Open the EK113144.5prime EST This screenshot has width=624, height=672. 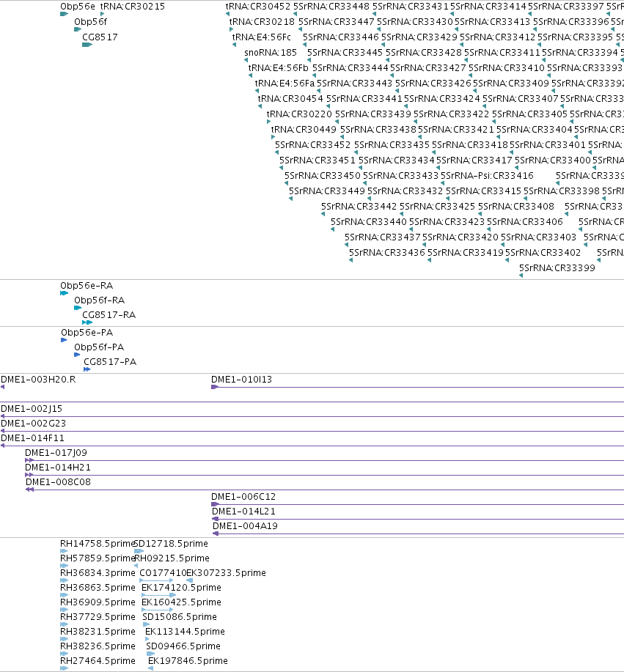tap(185, 632)
